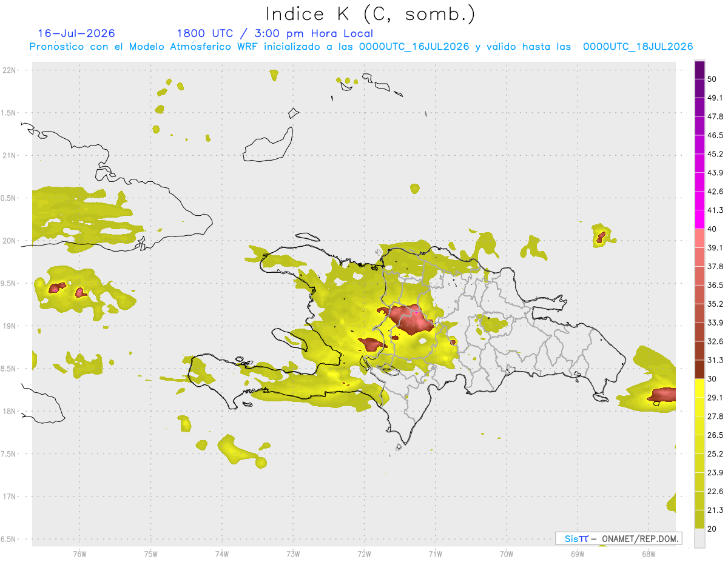Viewport: 728px width, 562px height.
Task: Click the title "Indice K (C, somb.)"
Action: tap(371, 14)
